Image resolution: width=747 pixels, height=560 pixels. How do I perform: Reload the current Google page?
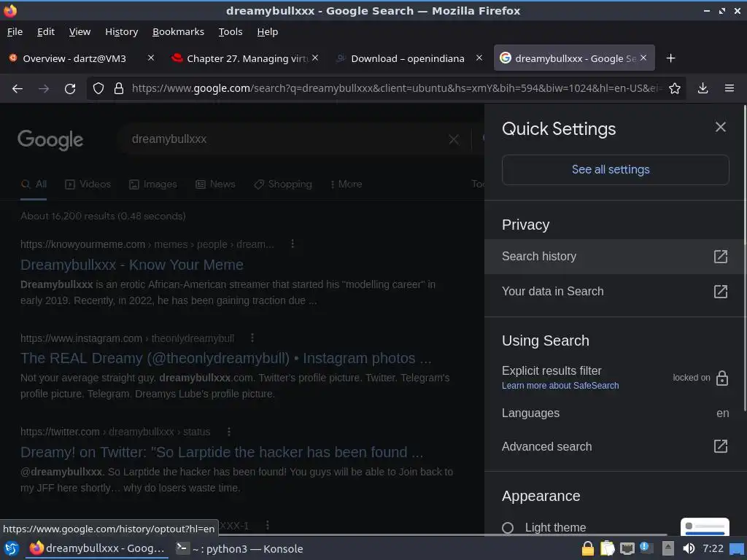[70, 88]
